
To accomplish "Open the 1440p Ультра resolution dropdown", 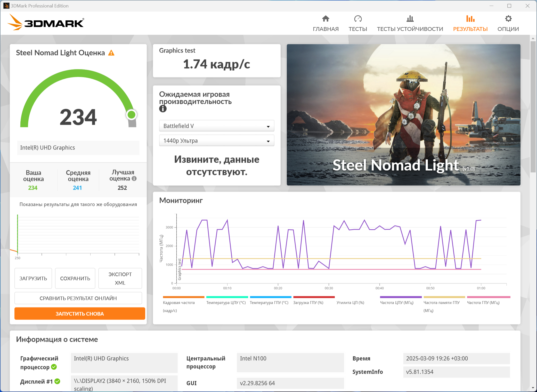I will (x=216, y=141).
